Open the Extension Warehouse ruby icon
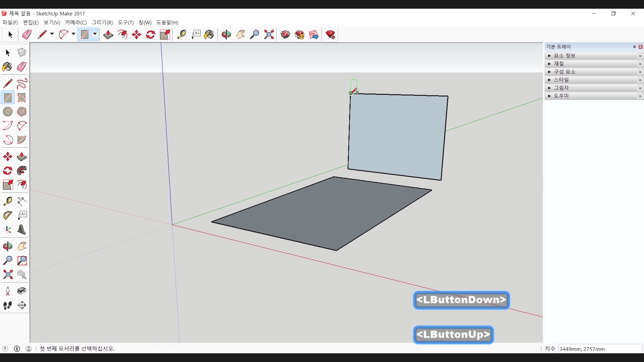 point(330,35)
